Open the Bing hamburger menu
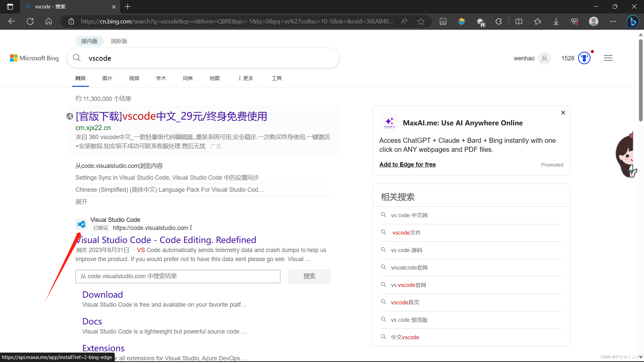The height and width of the screenshot is (362, 644). [608, 58]
